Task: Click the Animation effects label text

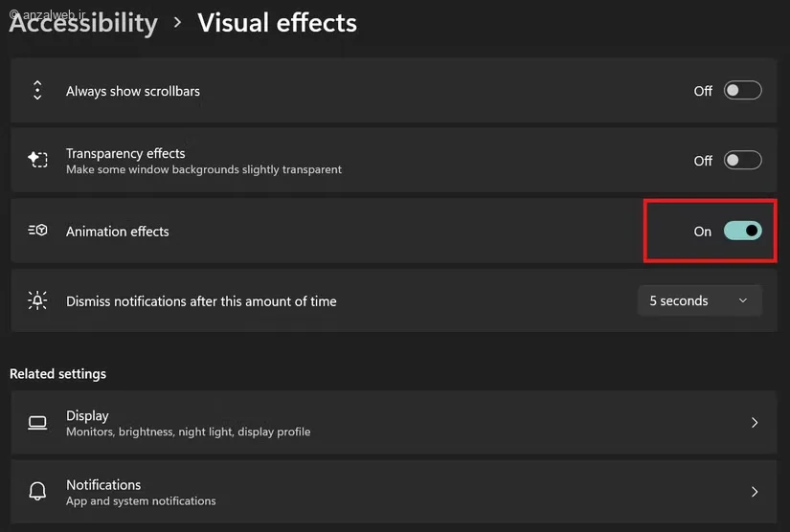Action: [x=118, y=232]
